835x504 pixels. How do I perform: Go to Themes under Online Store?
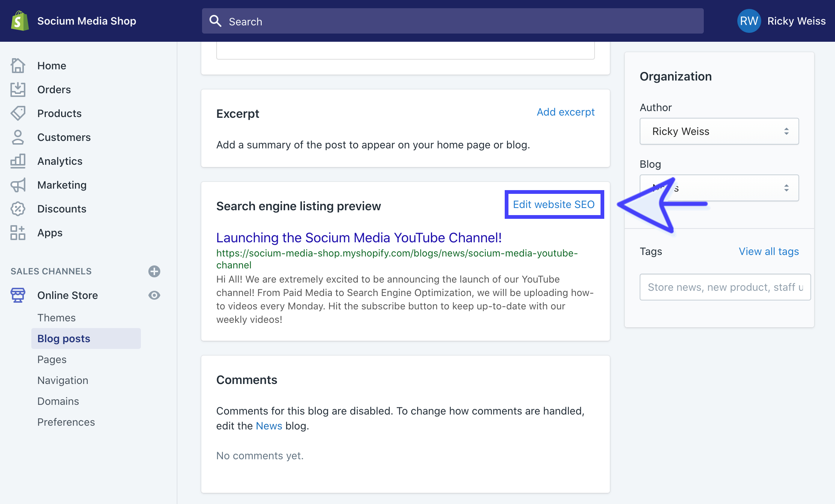coord(56,318)
